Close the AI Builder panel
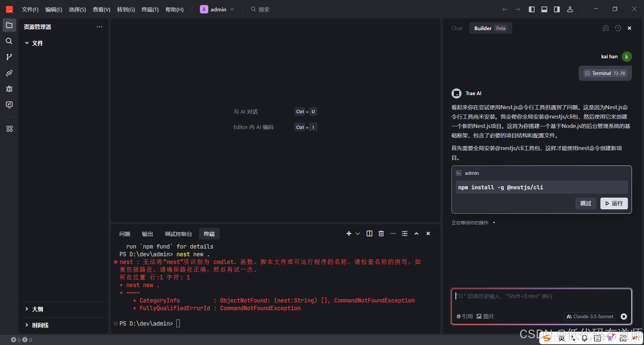Image resolution: width=644 pixels, height=345 pixels. coord(630,28)
